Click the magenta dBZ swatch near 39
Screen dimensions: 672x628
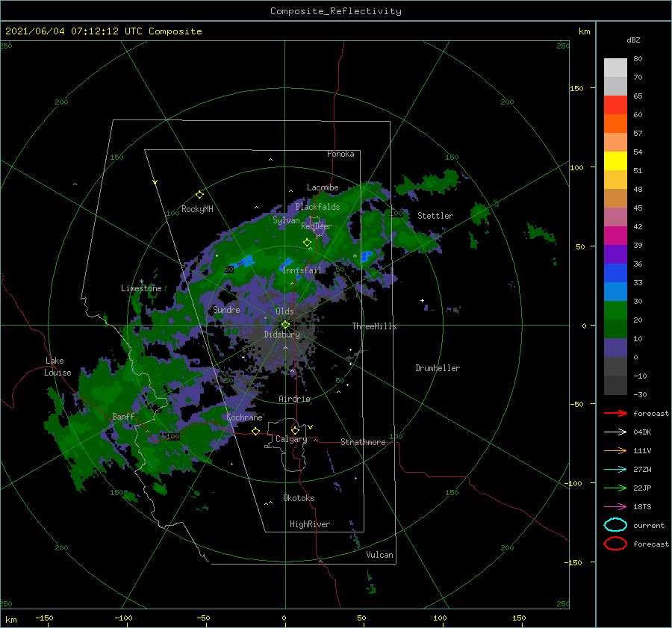(615, 236)
